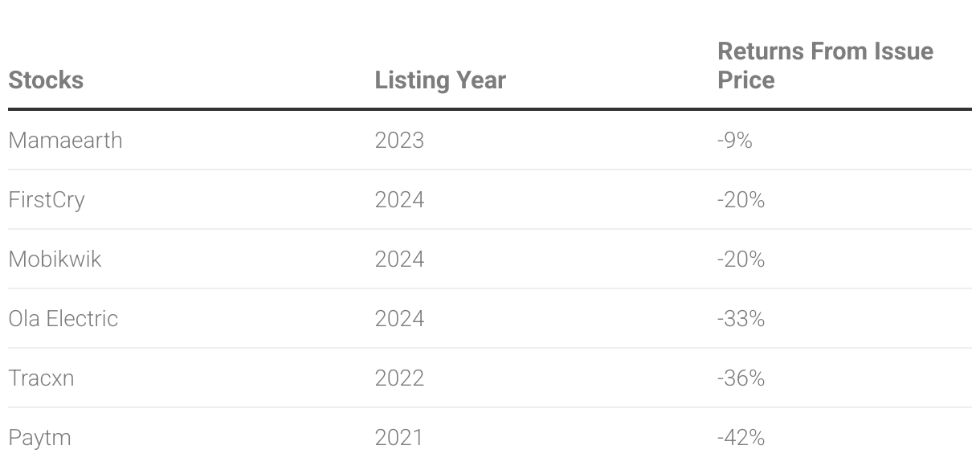Select the Paytm stock name cell
Screen dimensions: 980x474
(39, 438)
